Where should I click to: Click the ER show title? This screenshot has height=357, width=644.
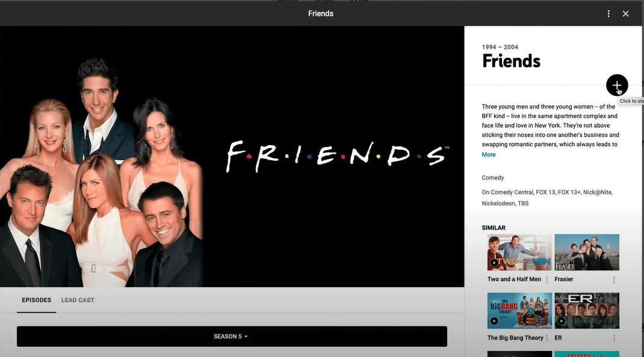[x=558, y=338]
